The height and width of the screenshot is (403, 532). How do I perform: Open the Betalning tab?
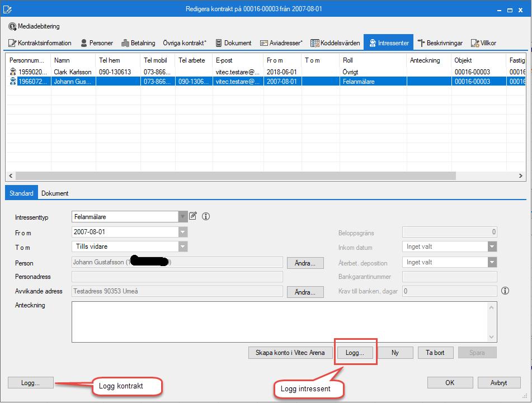tap(138, 43)
